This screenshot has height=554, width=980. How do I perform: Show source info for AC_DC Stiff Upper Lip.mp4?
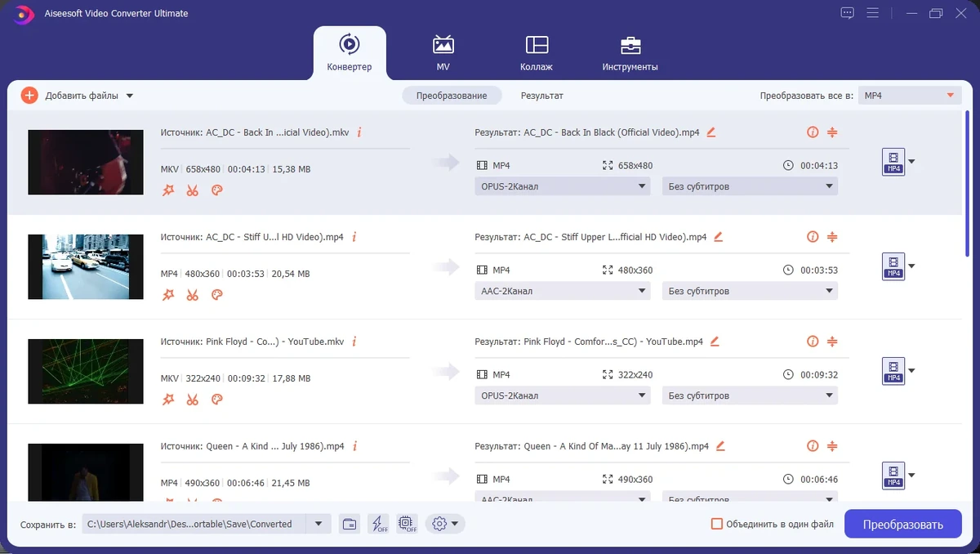click(354, 237)
